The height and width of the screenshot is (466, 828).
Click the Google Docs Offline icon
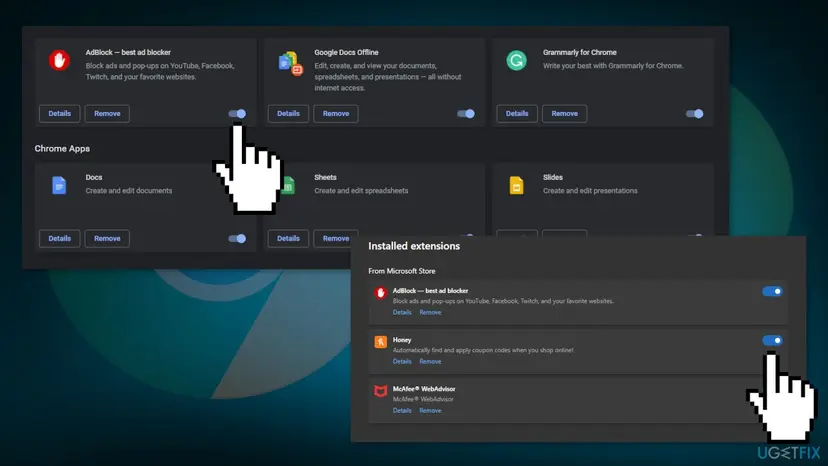[x=290, y=63]
